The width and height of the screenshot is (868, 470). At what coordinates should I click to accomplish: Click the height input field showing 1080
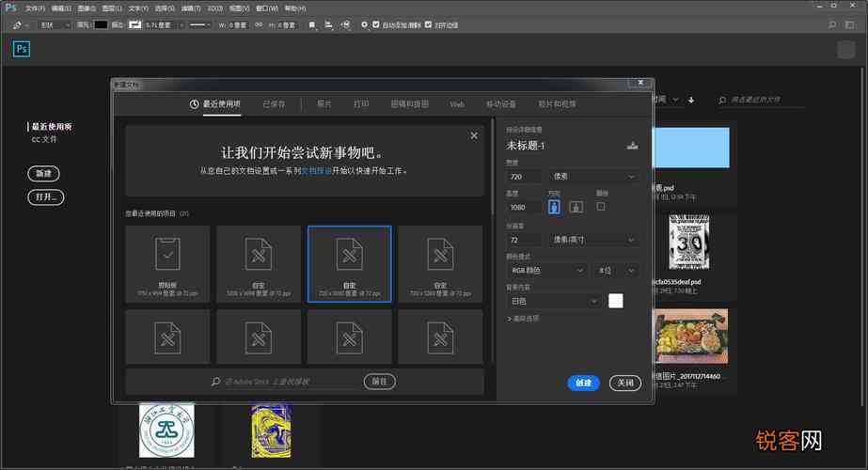click(x=524, y=207)
